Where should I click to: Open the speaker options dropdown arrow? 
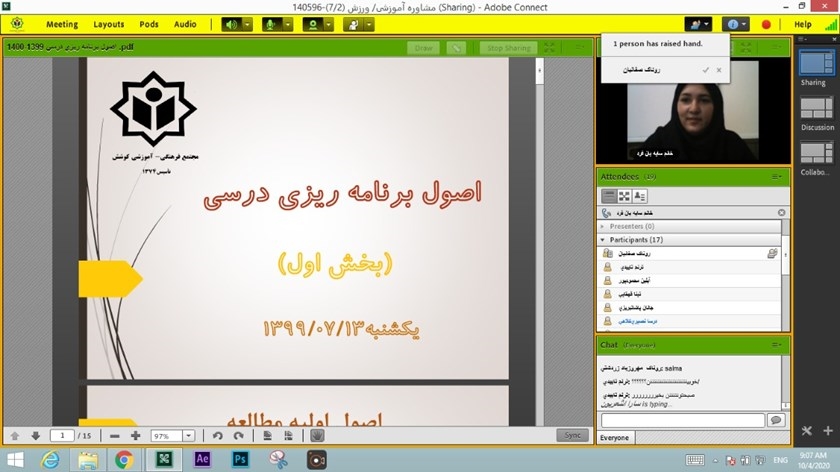coord(246,24)
